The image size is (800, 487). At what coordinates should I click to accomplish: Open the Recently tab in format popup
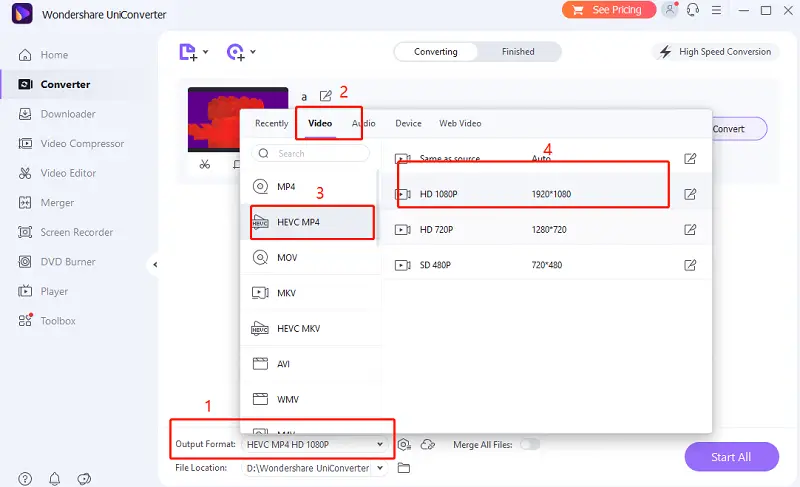[x=271, y=123]
